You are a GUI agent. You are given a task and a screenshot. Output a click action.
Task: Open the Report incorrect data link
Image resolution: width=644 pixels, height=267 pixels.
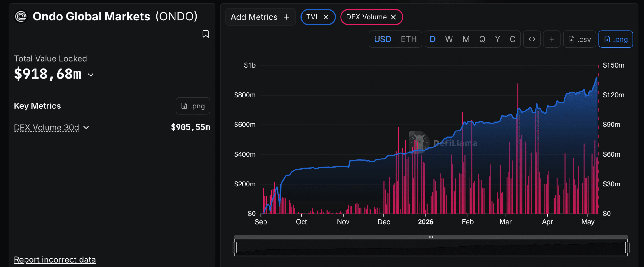click(x=55, y=259)
